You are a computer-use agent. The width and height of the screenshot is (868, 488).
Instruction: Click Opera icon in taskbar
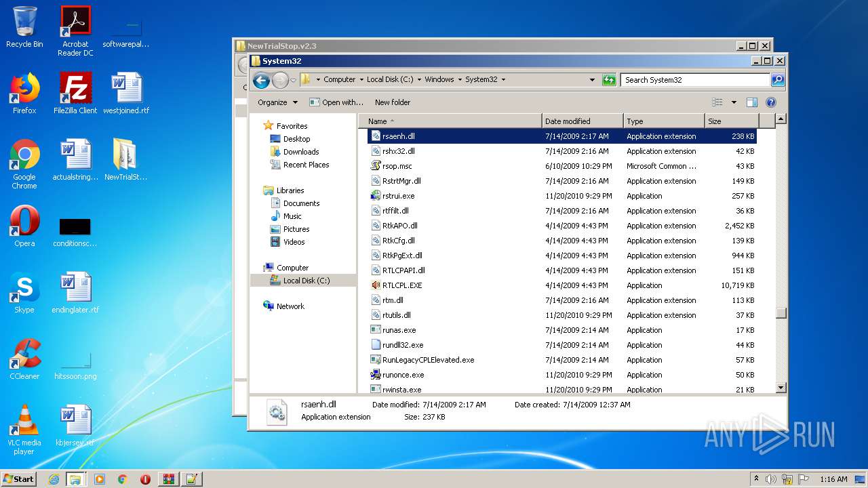[x=145, y=479]
